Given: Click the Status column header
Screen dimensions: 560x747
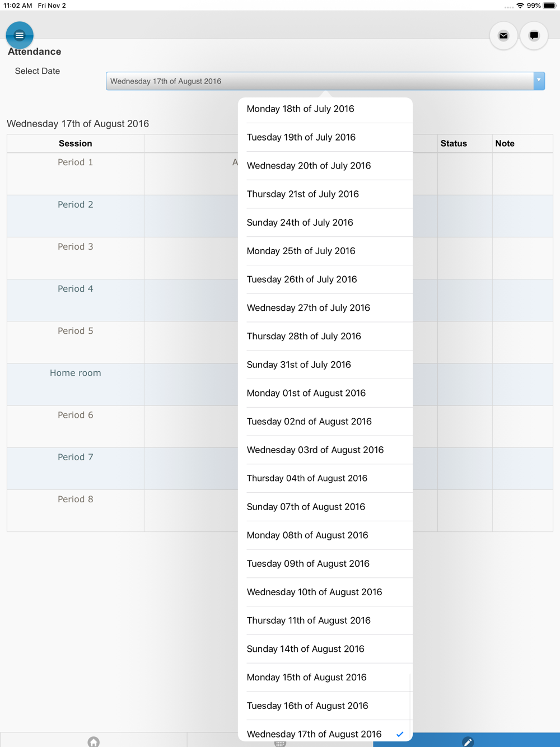Looking at the screenshot, I should pos(454,143).
